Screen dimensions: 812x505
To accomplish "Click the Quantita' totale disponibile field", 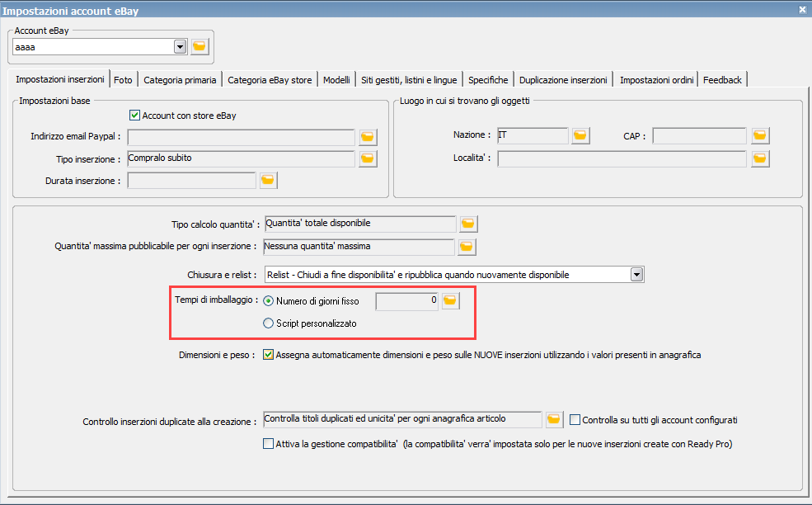I will (x=360, y=224).
